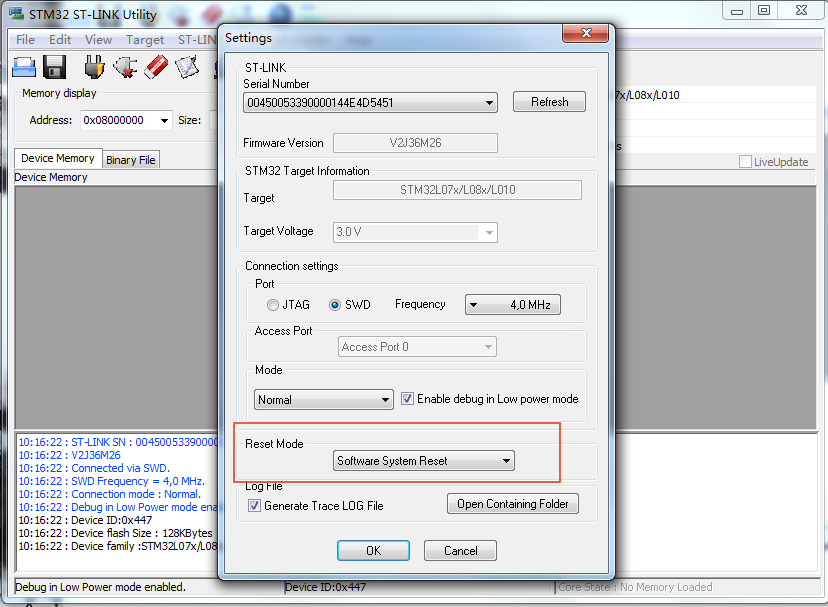Disconnect from target using the plug-with-X icon

coord(125,66)
